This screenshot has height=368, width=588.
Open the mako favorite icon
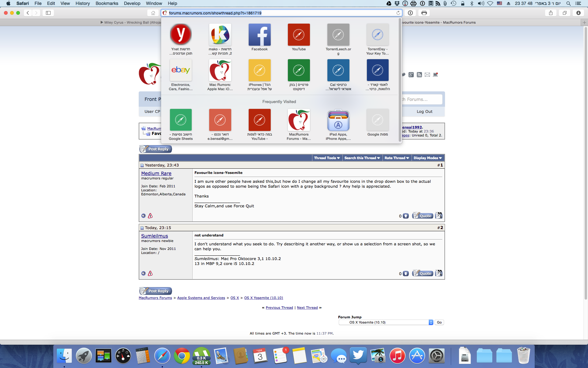point(220,35)
